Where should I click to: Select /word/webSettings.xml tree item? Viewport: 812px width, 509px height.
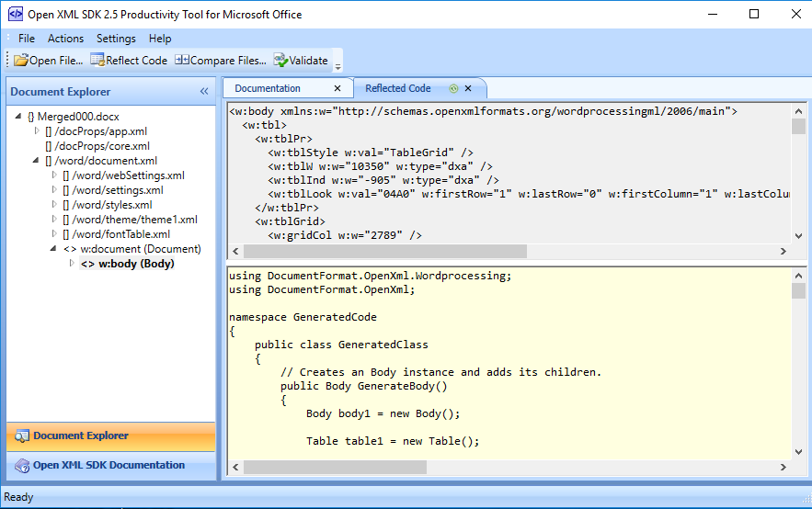(x=129, y=175)
